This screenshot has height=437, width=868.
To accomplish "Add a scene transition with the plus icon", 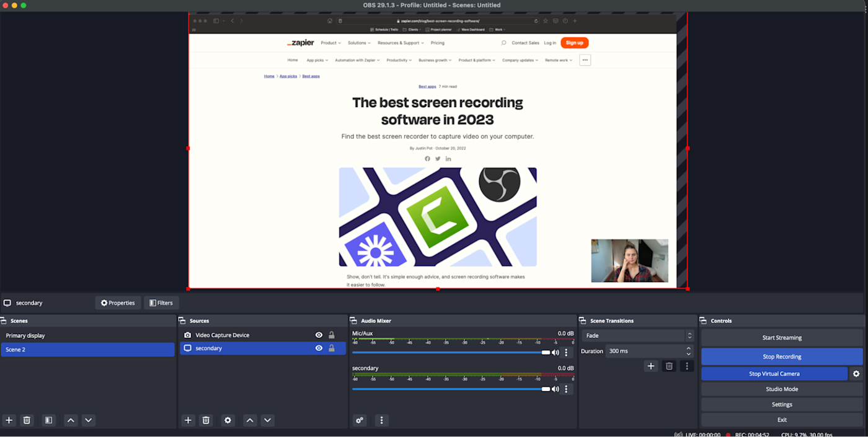I will (651, 366).
